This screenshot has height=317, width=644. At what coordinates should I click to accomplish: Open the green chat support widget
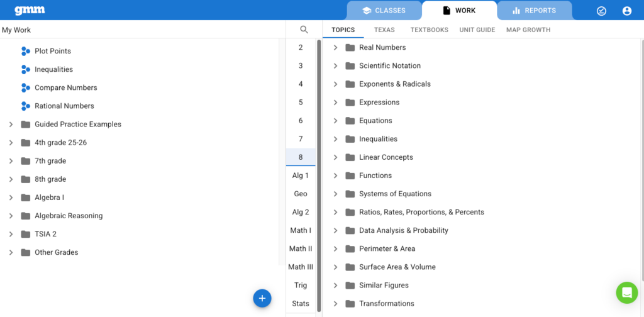point(626,292)
